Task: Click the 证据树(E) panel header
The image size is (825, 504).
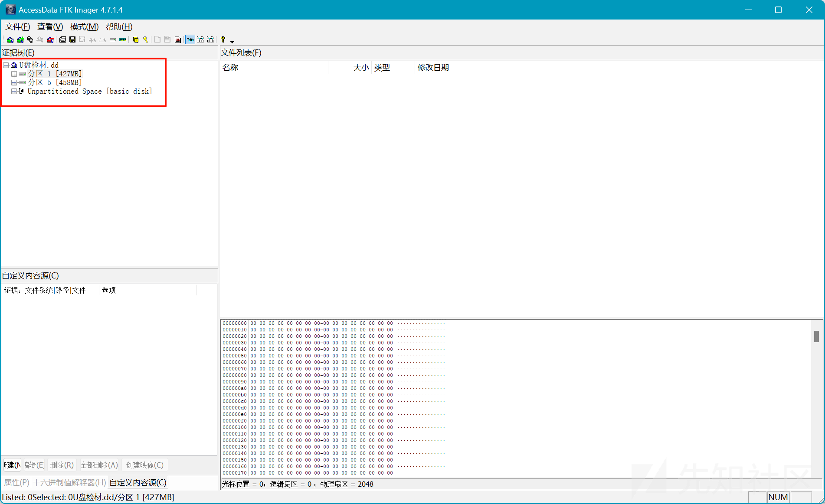Action: click(x=109, y=53)
